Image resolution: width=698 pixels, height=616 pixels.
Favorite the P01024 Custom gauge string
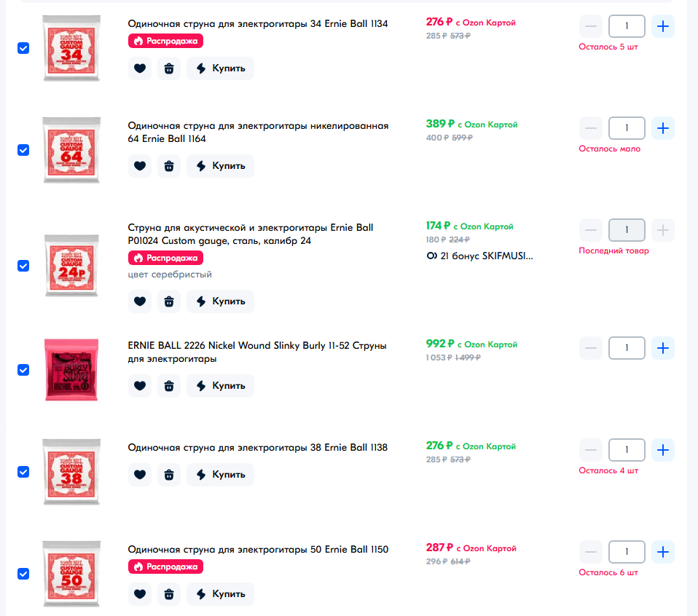pos(140,301)
